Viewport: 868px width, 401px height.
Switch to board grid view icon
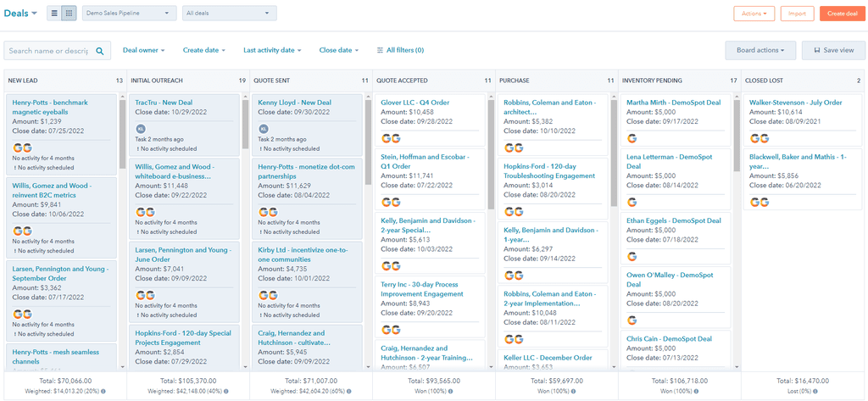point(69,14)
